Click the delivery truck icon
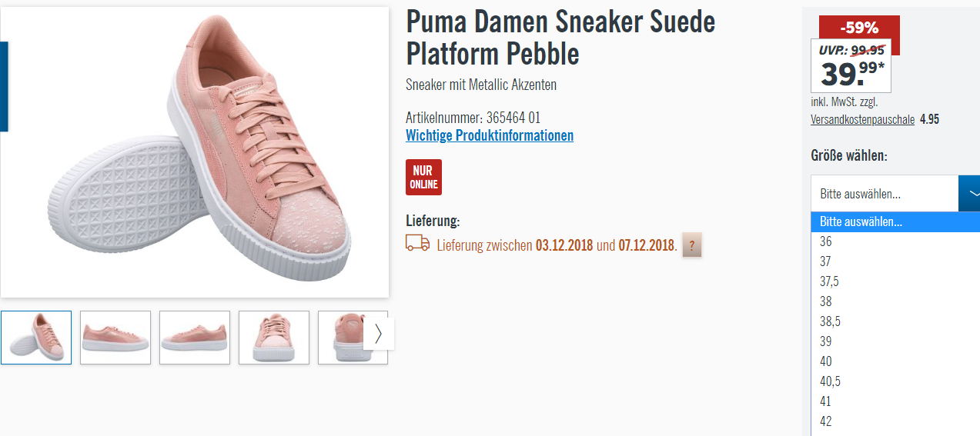Screen dimensions: 980x436 pos(417,243)
